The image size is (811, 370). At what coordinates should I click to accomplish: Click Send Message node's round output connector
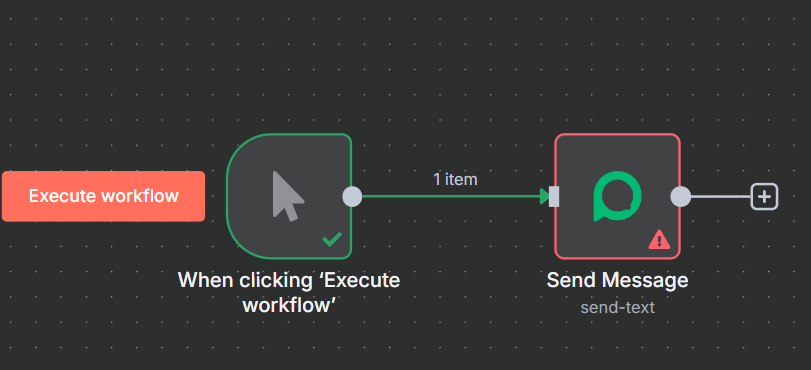click(x=681, y=197)
